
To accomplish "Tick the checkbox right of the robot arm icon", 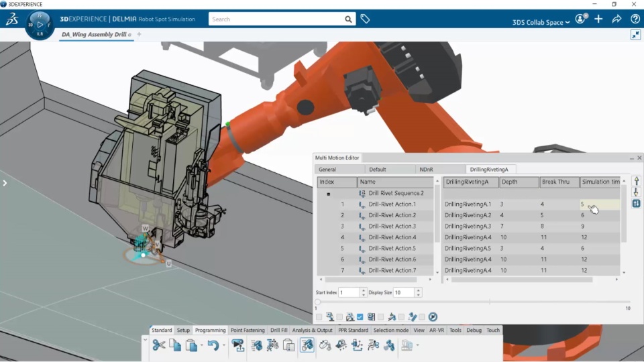I will click(401, 317).
